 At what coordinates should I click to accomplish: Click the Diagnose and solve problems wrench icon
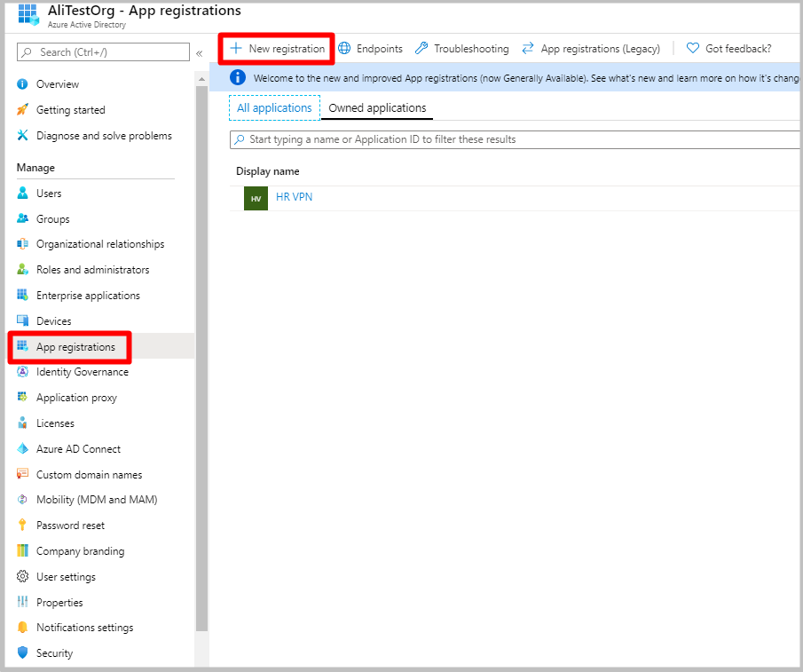(x=22, y=135)
